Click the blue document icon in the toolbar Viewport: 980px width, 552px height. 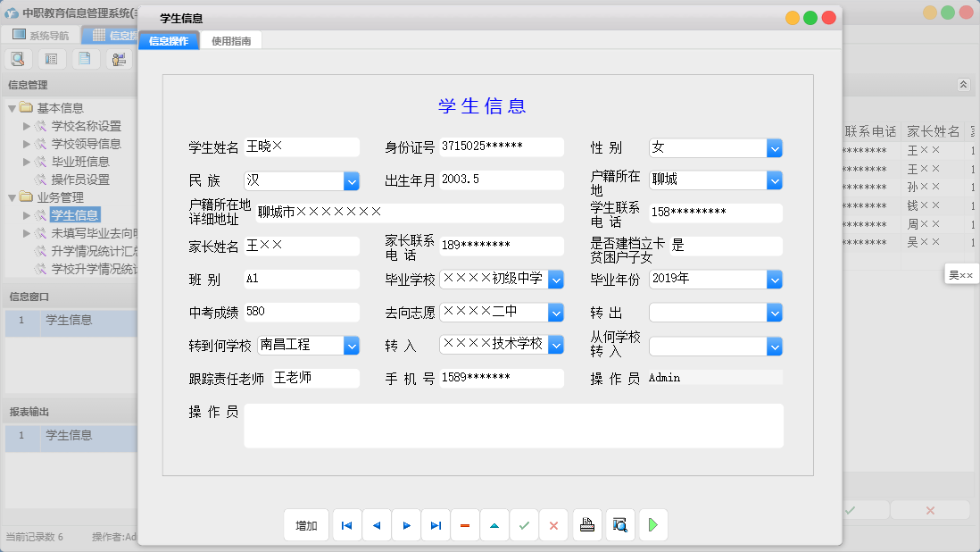(x=84, y=58)
